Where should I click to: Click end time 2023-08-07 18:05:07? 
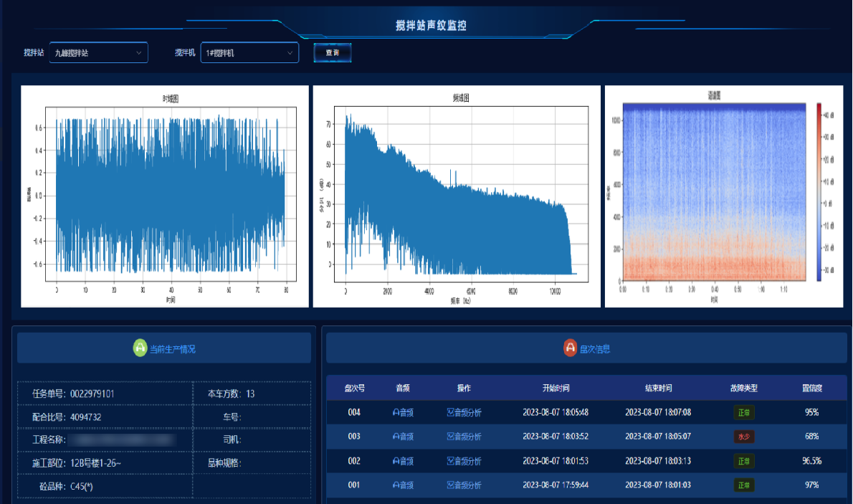(658, 437)
